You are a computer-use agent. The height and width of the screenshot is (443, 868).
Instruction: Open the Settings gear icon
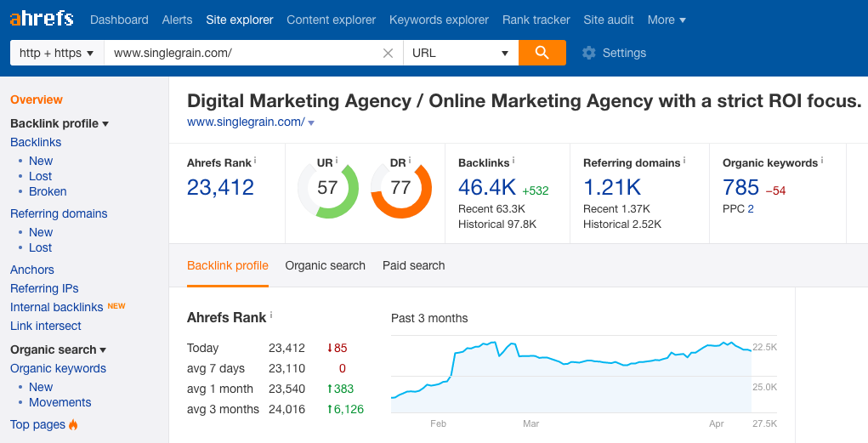[589, 53]
